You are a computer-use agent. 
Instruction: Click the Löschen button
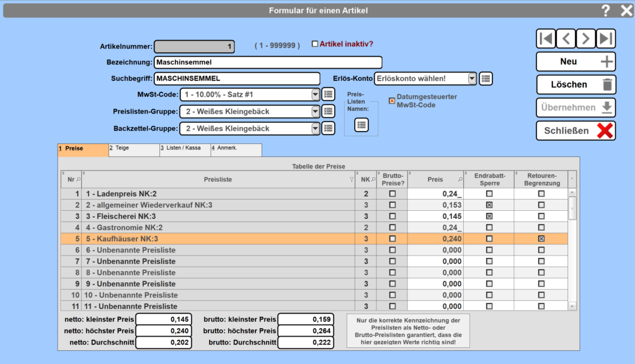[575, 84]
